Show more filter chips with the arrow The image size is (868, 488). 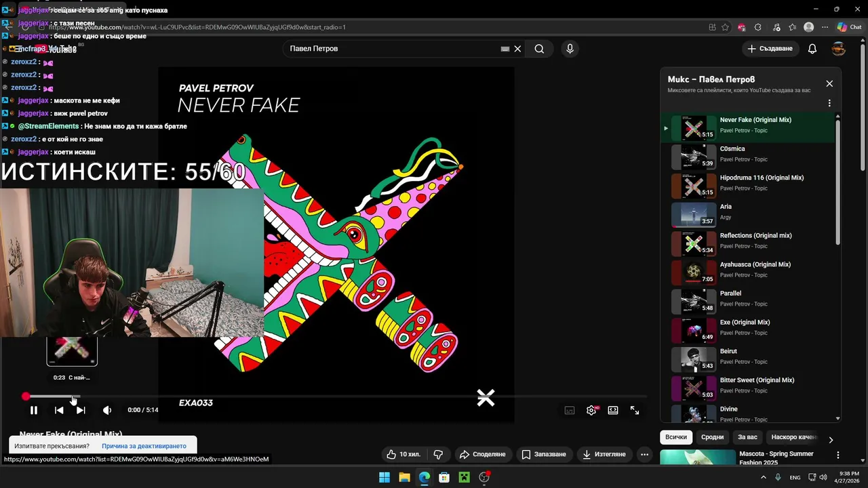click(x=831, y=440)
